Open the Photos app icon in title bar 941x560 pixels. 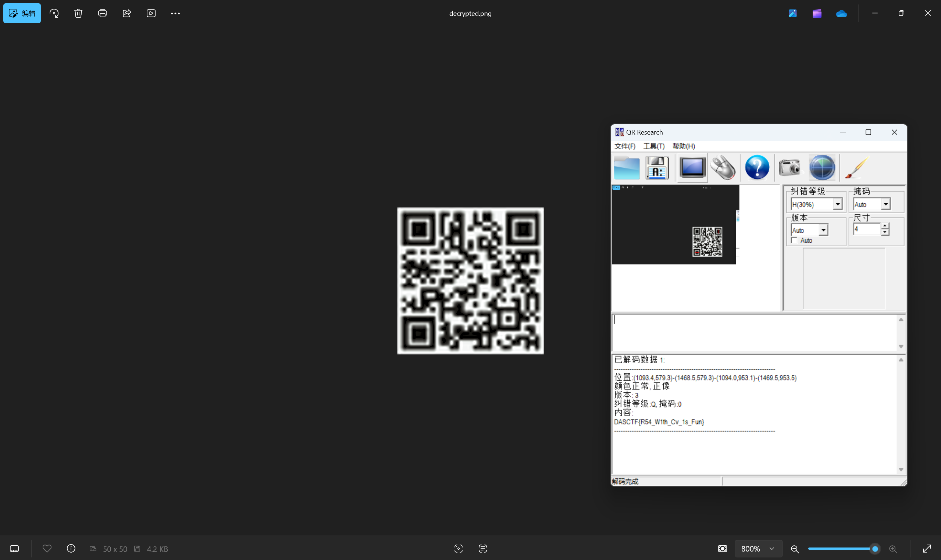pyautogui.click(x=793, y=13)
